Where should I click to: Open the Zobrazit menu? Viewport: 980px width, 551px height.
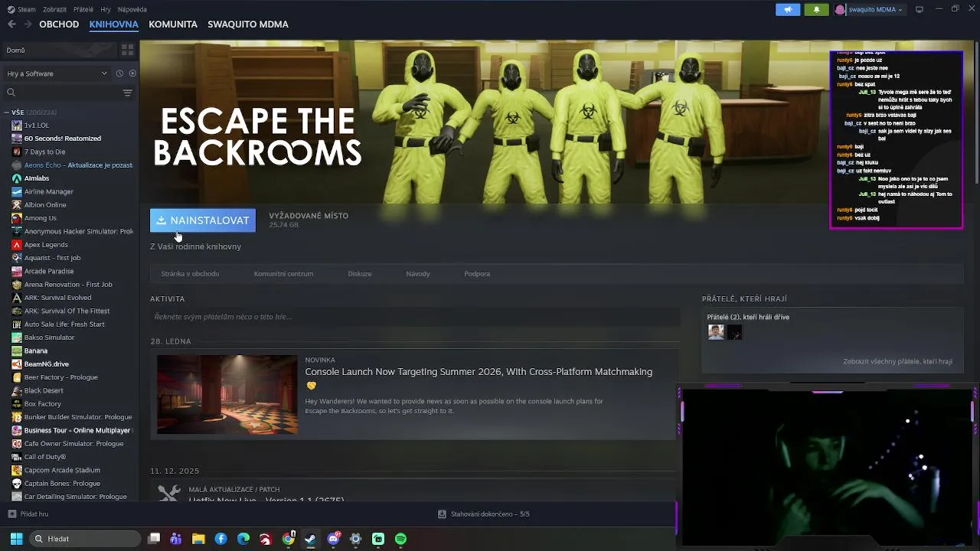click(54, 9)
